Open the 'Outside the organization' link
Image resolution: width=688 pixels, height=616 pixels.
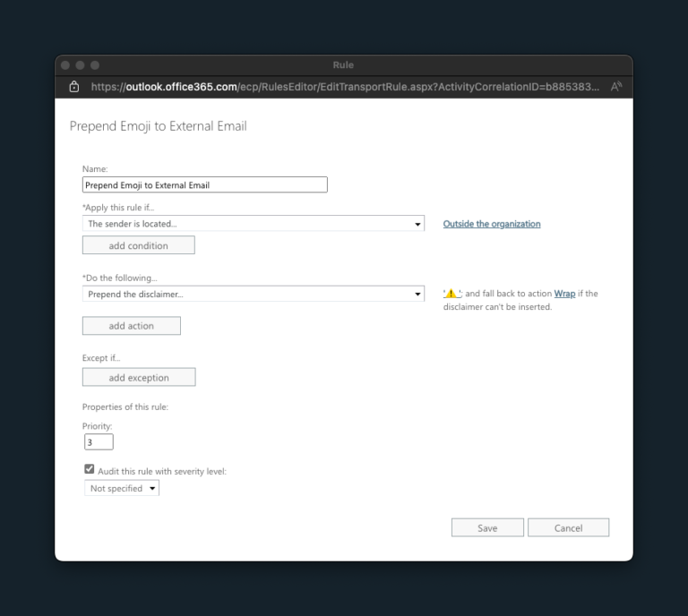click(x=492, y=224)
